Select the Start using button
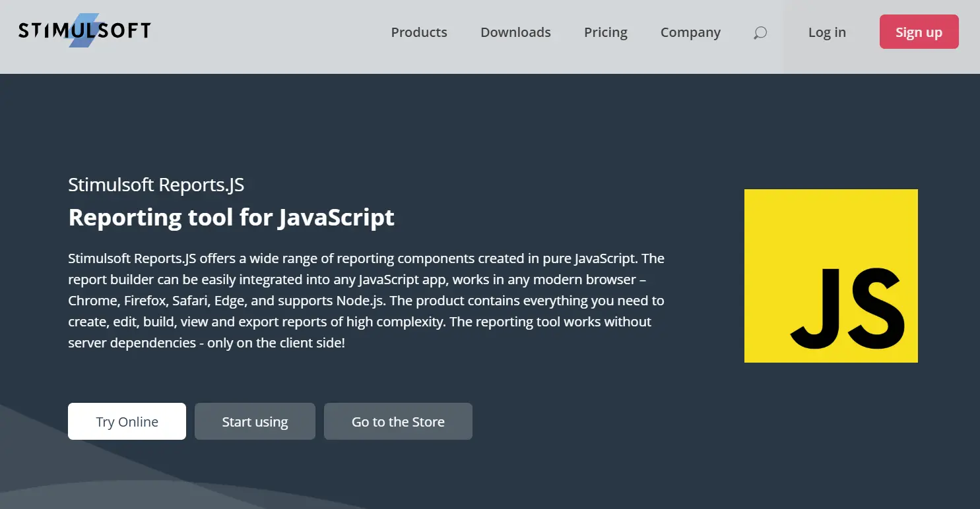Viewport: 980px width, 509px height. (x=255, y=421)
